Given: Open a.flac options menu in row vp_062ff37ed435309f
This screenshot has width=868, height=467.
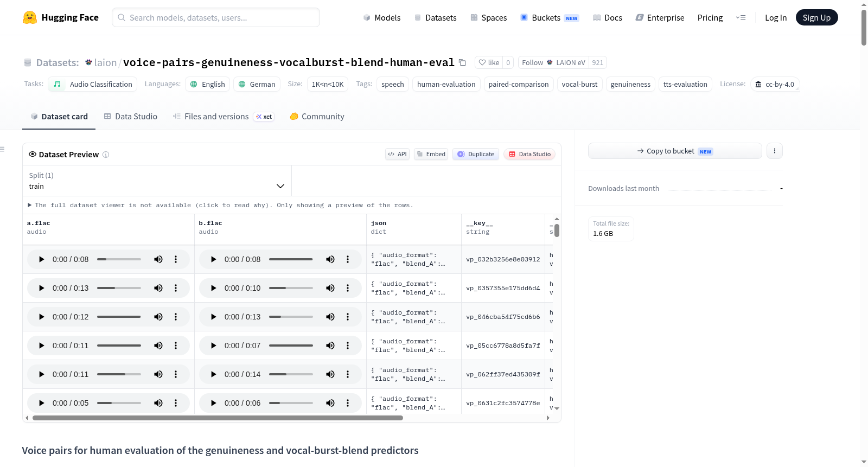Looking at the screenshot, I should (x=176, y=374).
